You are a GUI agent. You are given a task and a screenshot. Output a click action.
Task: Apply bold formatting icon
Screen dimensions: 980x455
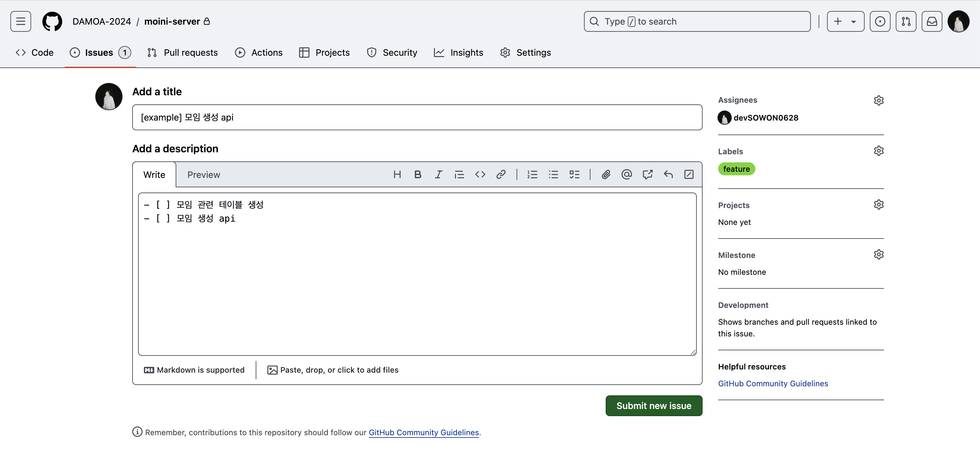418,174
